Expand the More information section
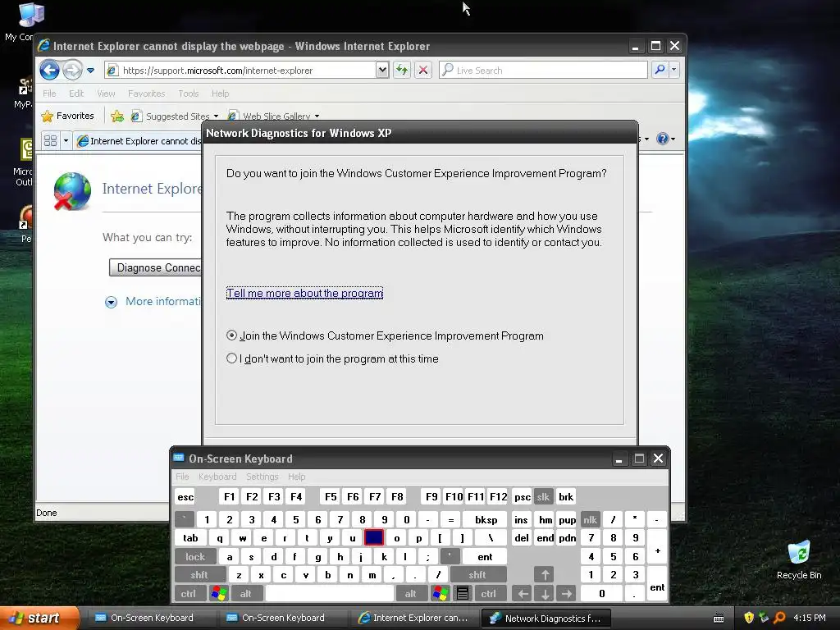 (x=111, y=302)
